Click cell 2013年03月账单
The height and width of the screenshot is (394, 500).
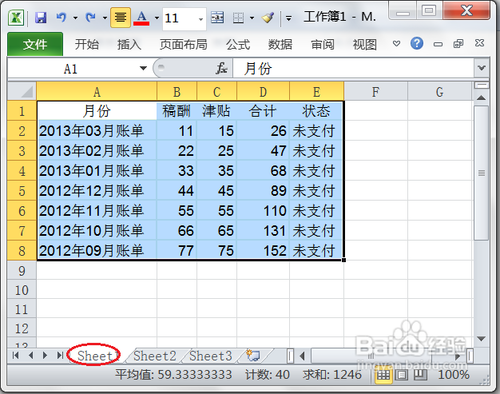97,131
